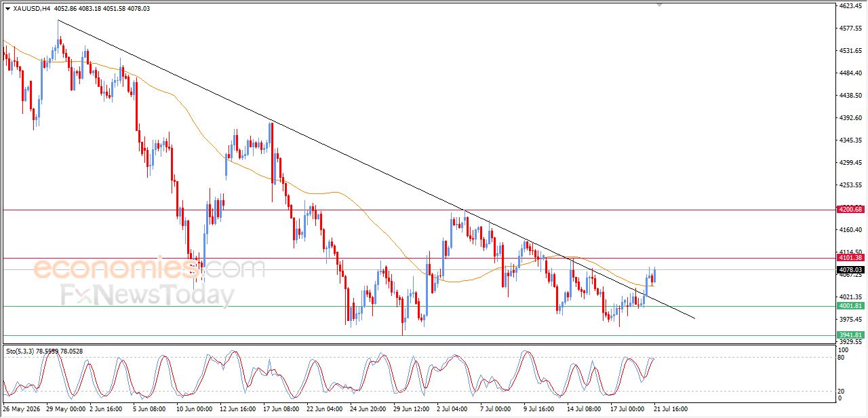Click the FxNewsToday watermark logo

tap(147, 296)
